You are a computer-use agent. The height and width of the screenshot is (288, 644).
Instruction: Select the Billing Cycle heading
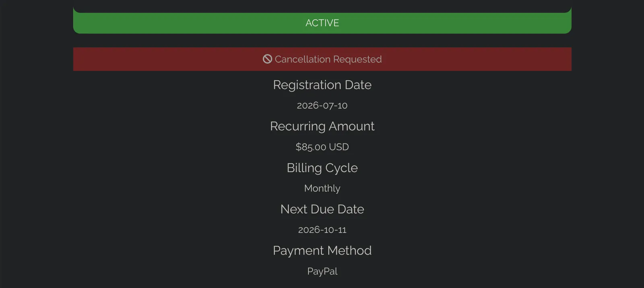coord(322,168)
